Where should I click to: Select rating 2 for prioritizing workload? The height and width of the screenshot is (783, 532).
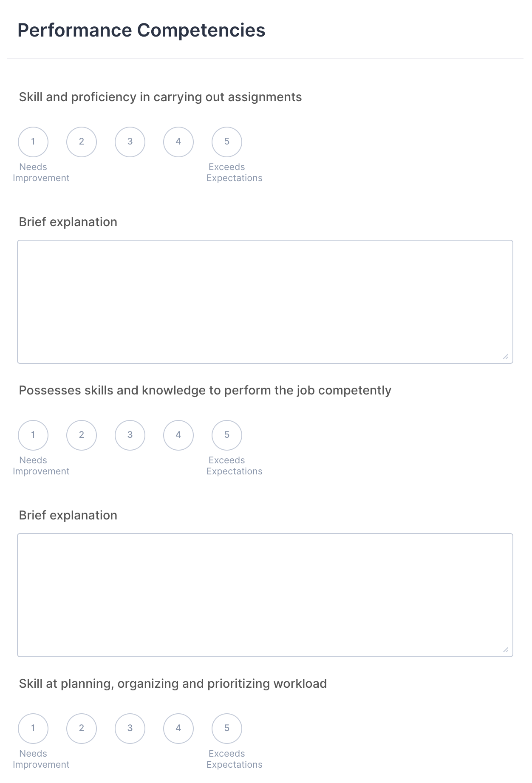(x=82, y=729)
